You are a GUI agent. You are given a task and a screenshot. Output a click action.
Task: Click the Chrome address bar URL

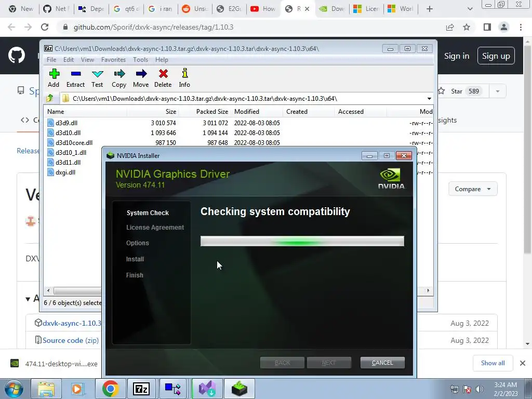click(x=153, y=27)
